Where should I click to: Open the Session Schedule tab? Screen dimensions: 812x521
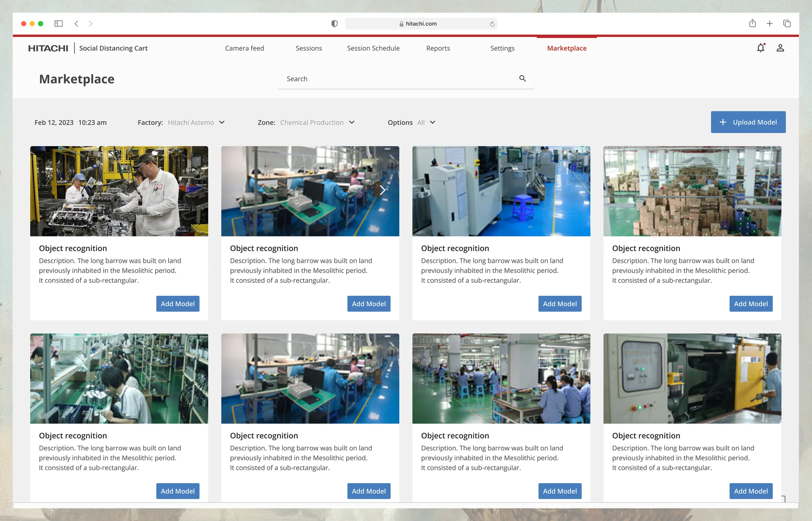[374, 48]
